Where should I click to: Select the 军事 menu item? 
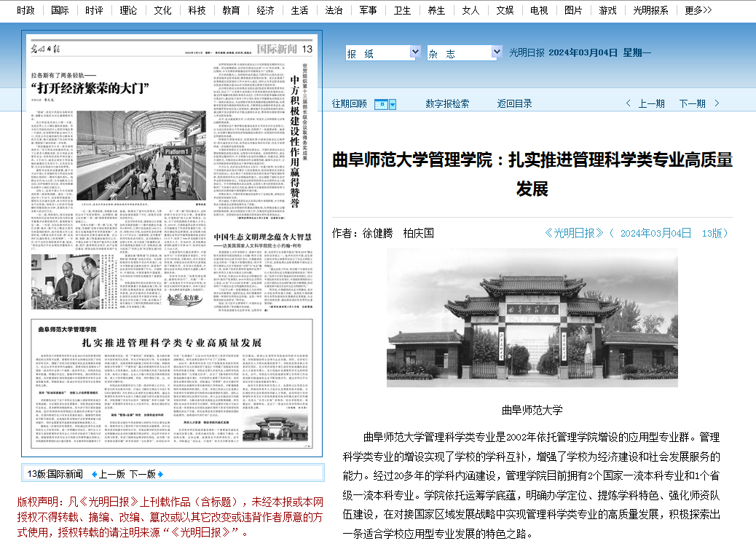tap(368, 10)
